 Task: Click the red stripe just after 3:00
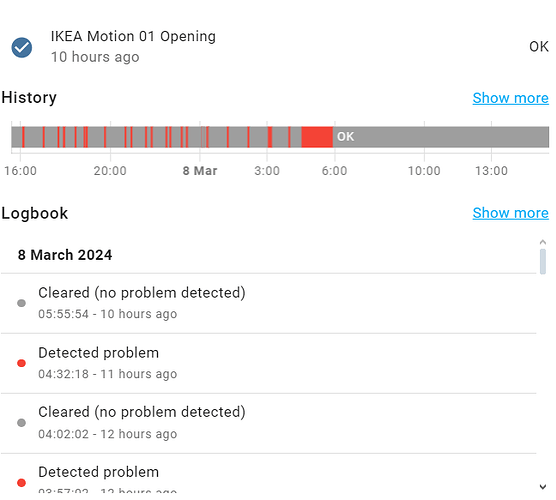[x=270, y=137]
